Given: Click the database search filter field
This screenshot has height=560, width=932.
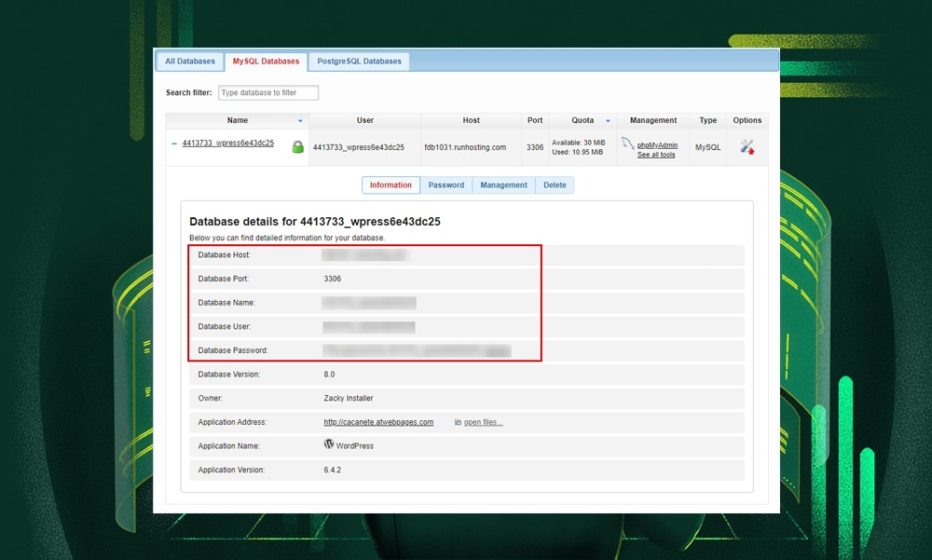Looking at the screenshot, I should (267, 92).
